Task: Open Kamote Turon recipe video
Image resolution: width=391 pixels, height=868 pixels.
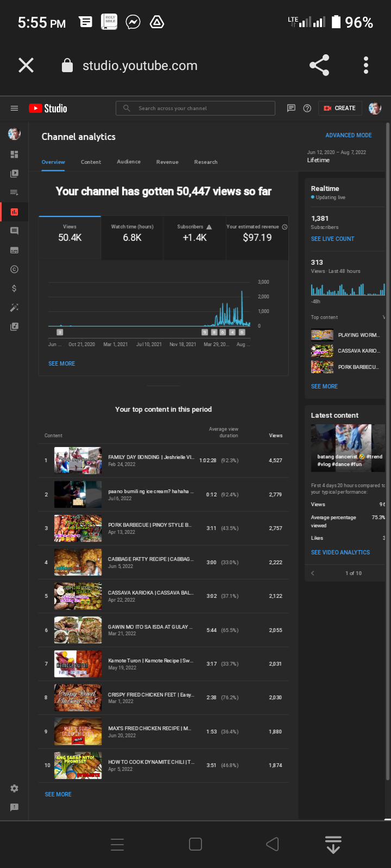Action: coord(163,663)
